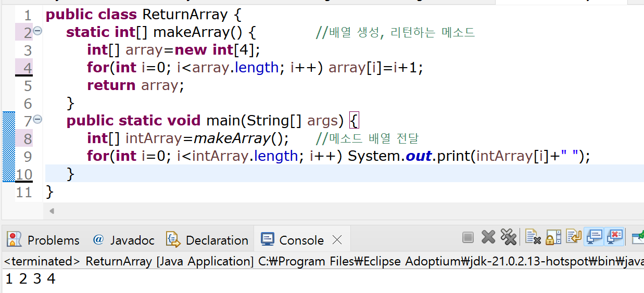This screenshot has width=644, height=293.
Task: Click the Console monitor icon
Action: [x=268, y=239]
